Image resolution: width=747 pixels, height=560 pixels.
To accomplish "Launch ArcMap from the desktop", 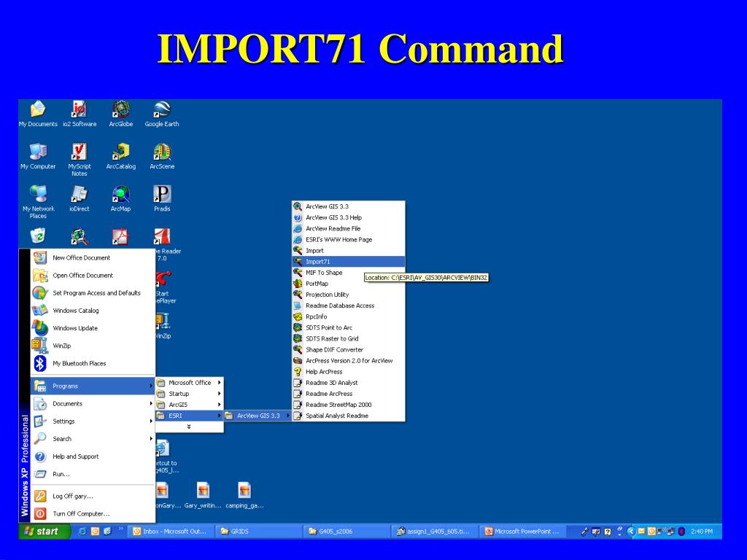I will tap(121, 198).
